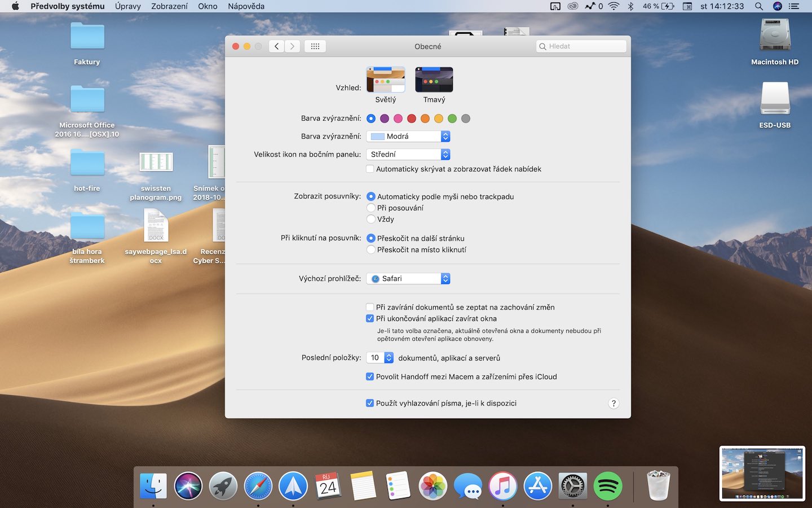Screen dimensions: 812x508
Task: Choose 'Přeskočit na místo kliknutí' option
Action: tap(371, 249)
